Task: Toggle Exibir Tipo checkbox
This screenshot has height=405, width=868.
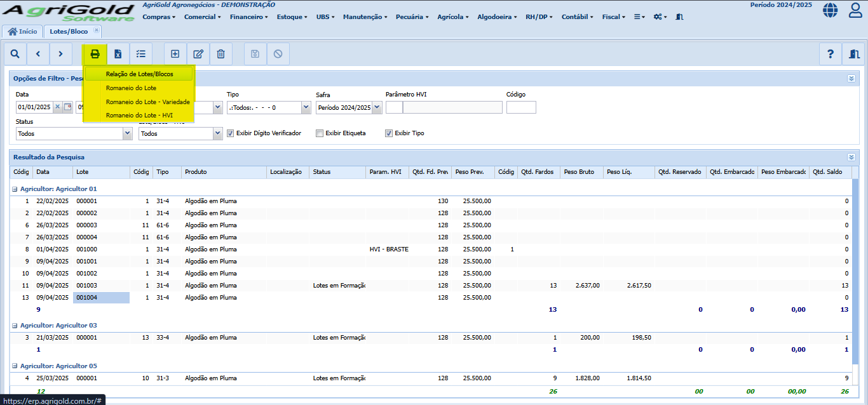Action: 389,133
